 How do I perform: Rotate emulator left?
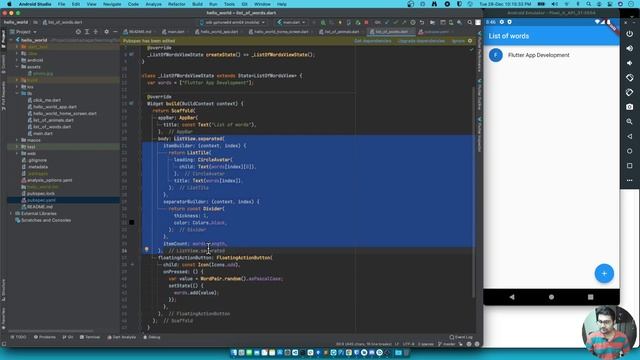coord(629,78)
